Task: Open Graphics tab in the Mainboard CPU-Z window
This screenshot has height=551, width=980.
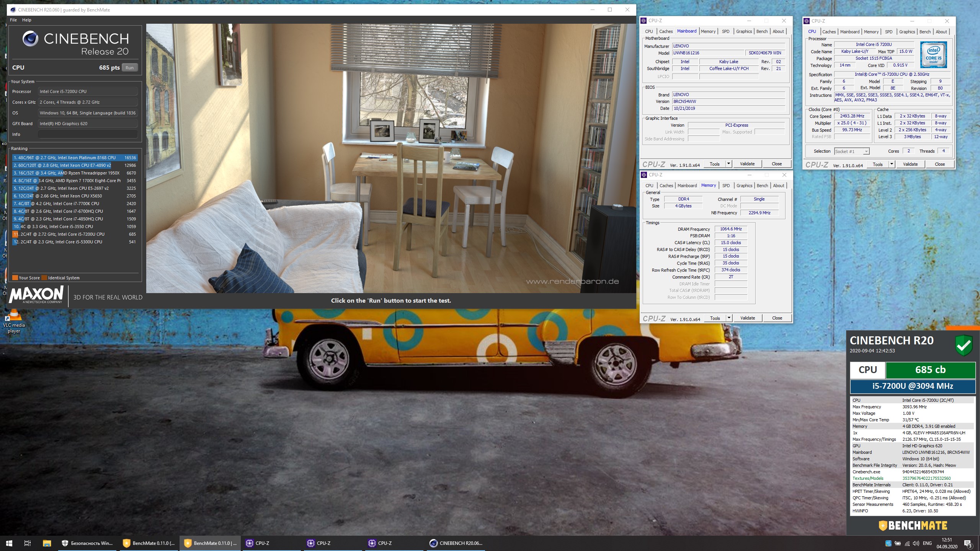Action: point(744,31)
